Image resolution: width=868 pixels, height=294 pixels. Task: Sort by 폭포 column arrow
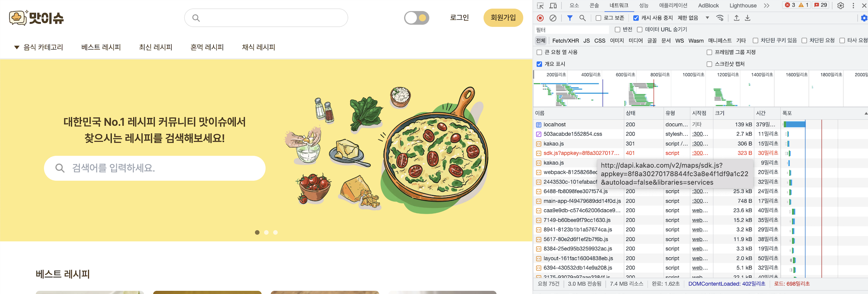(x=866, y=113)
